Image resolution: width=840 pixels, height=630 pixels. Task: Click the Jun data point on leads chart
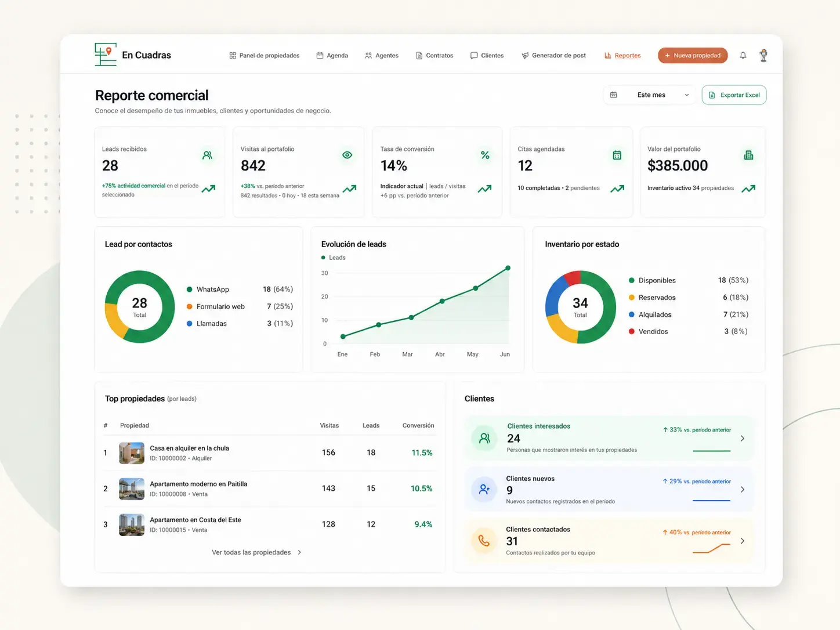[508, 268]
